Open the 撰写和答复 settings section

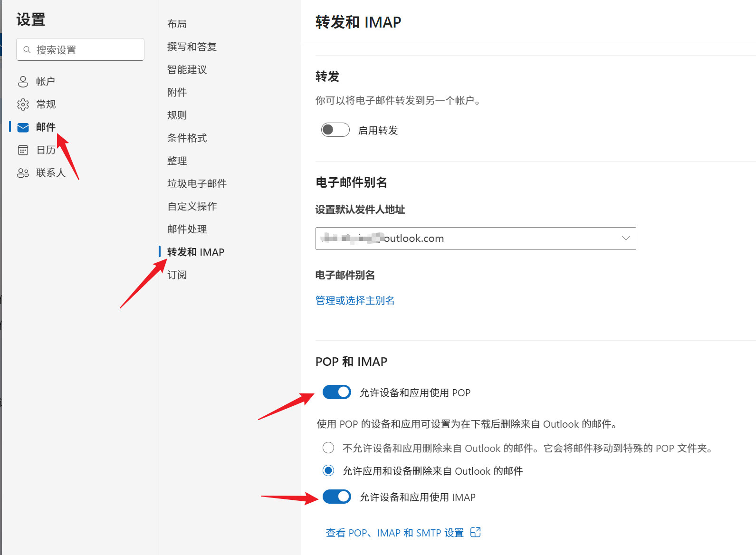pyautogui.click(x=192, y=47)
